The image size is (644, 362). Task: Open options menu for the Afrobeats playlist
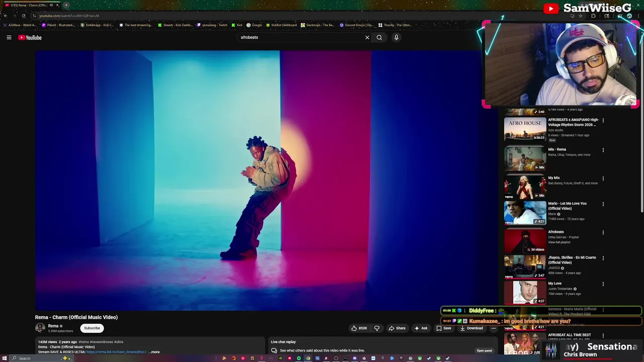pos(603,232)
